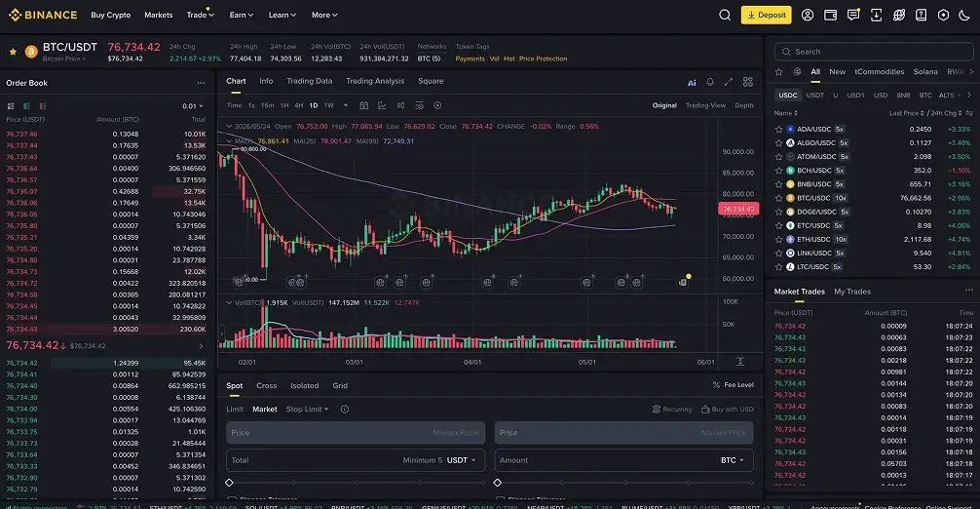Click the buy Total slider handle
Screen dimensions: 980x509
pyautogui.click(x=229, y=483)
